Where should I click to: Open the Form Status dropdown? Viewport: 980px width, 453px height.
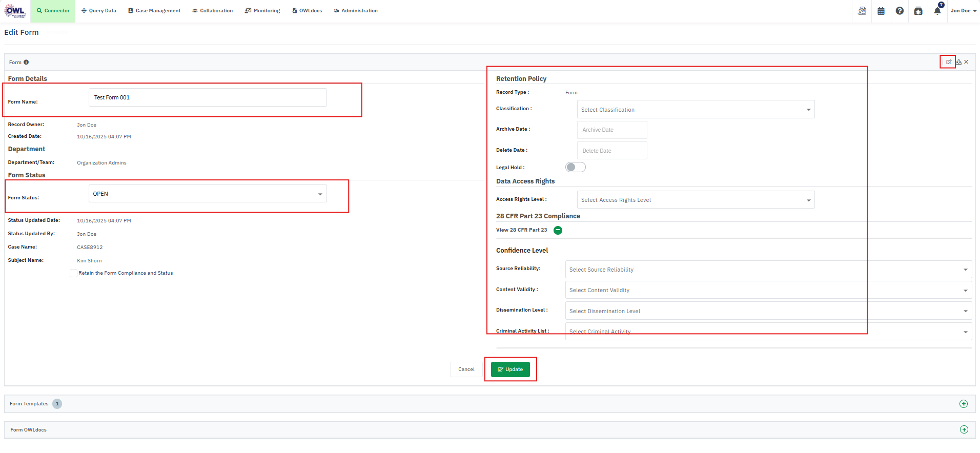208,194
